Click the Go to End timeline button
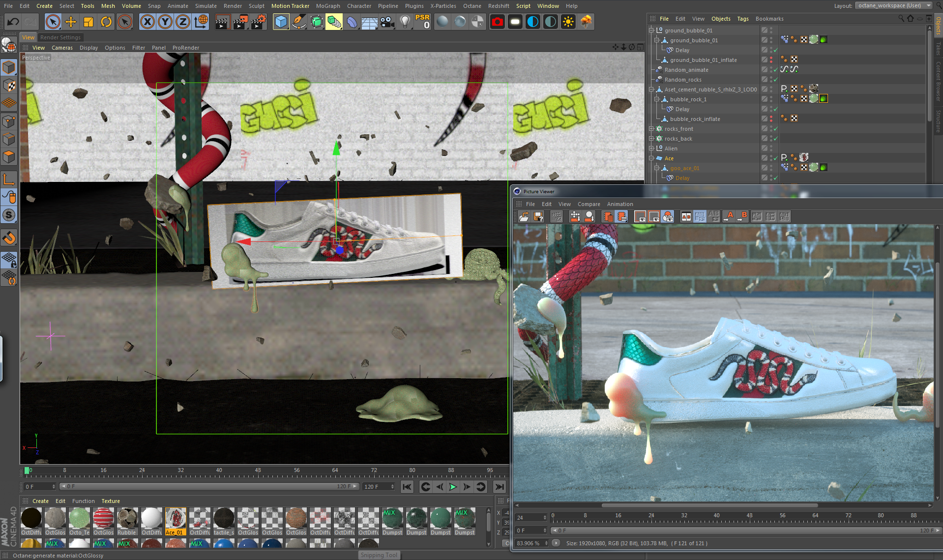943x560 pixels. click(x=500, y=487)
